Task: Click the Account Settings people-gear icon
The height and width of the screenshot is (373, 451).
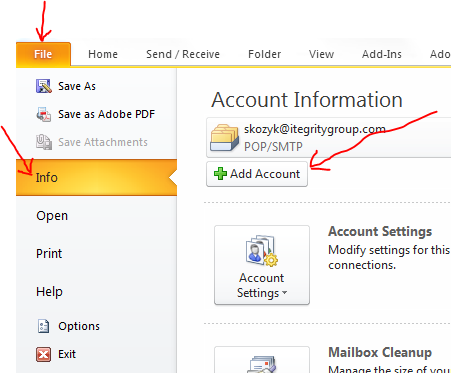Action: pos(262,251)
